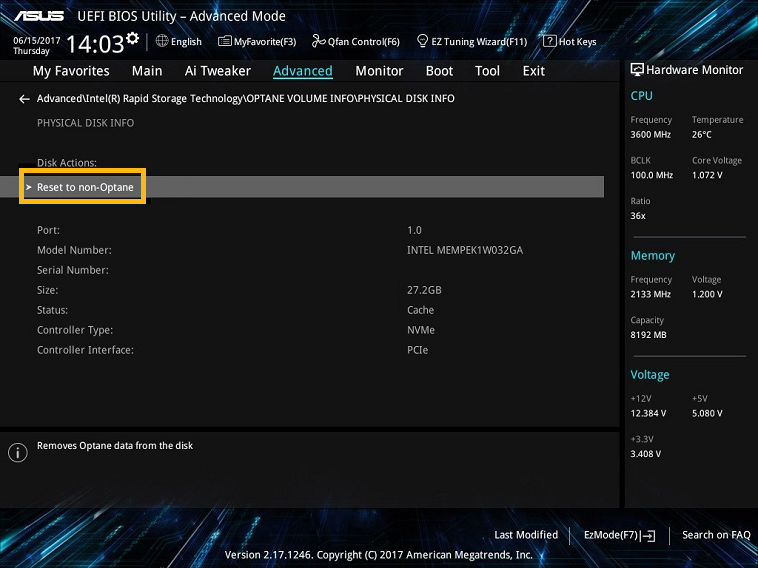This screenshot has height=568, width=758.
Task: Switch to the My Favorites tab
Action: 71,71
